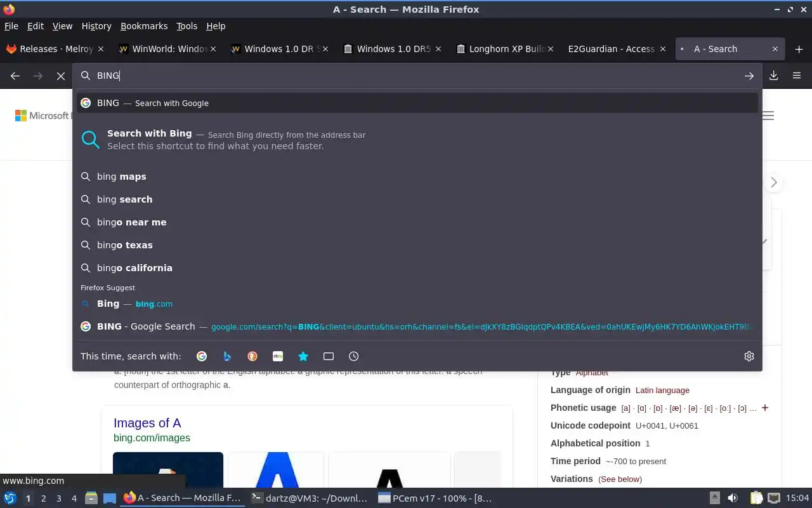The width and height of the screenshot is (812, 508).
Task: Pick the 'bingo near me' suggestion
Action: pyautogui.click(x=417, y=222)
